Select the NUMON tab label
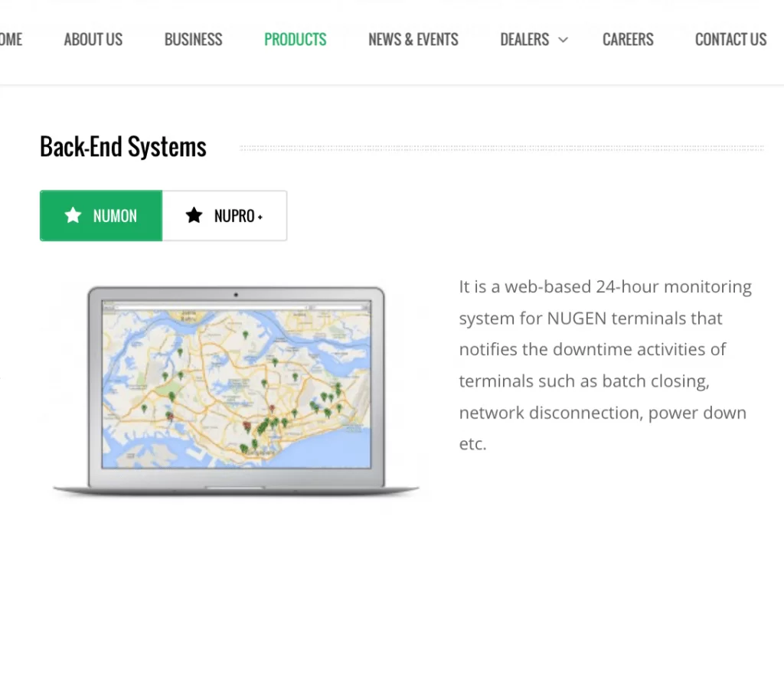Viewport: 784px width, 696px height. pyautogui.click(x=115, y=216)
